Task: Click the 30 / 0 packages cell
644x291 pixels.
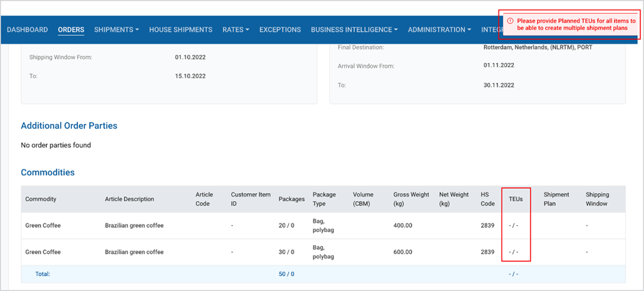Action: (x=286, y=252)
